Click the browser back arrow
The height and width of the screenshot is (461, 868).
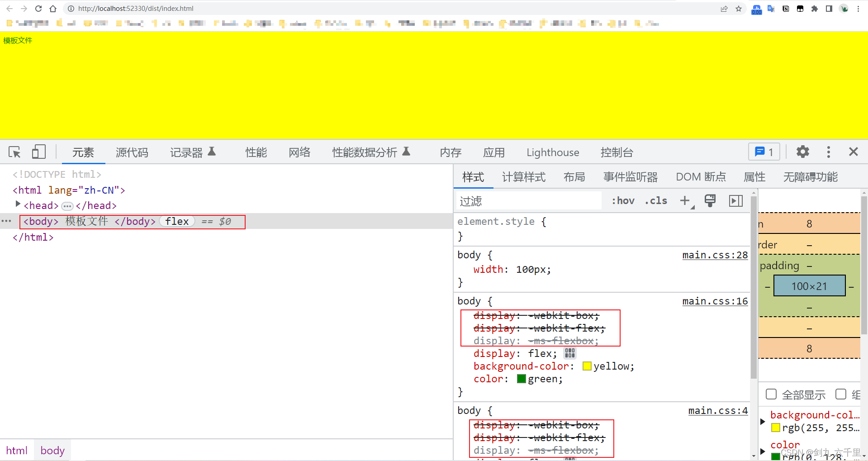[9, 9]
